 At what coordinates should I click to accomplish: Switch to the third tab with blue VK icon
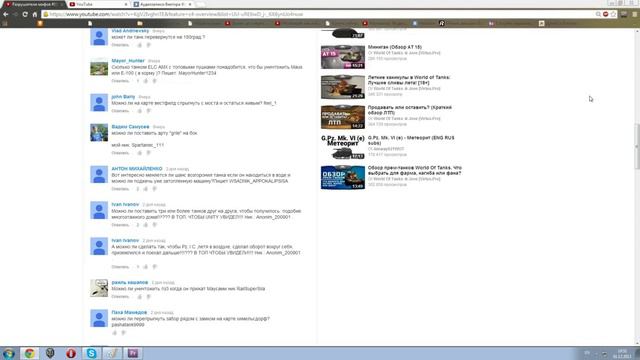[162, 4]
